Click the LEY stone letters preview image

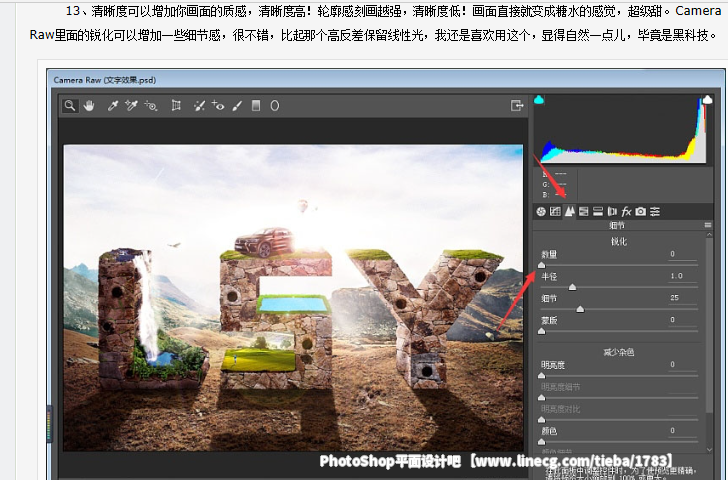coord(293,298)
